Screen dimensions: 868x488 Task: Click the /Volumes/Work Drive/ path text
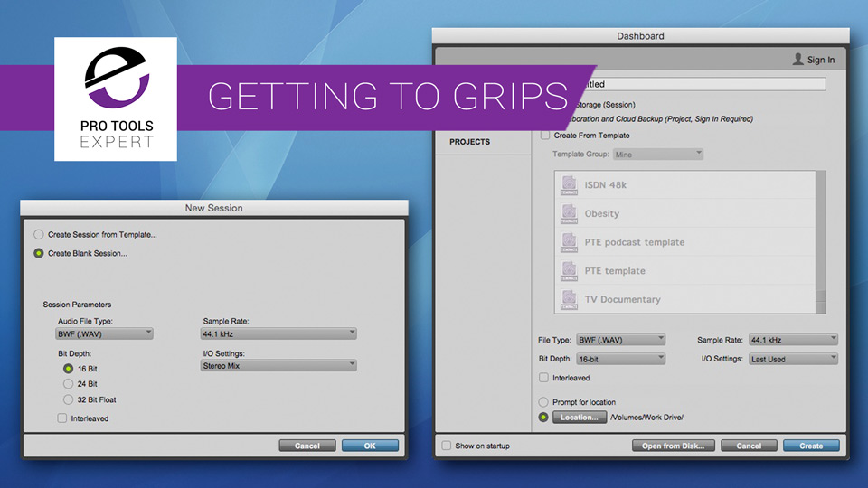(x=646, y=418)
